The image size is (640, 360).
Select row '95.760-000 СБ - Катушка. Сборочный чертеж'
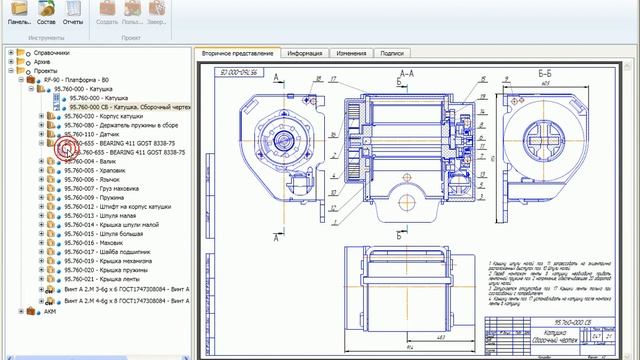pos(129,107)
